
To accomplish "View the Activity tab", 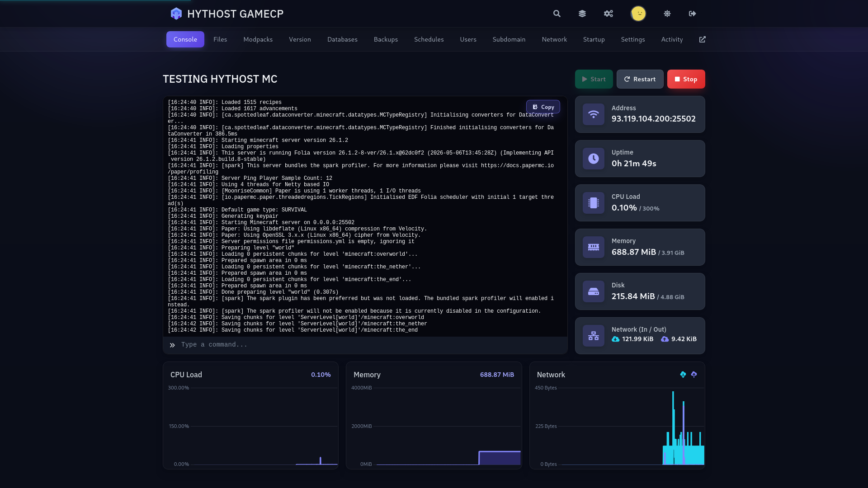I will coord(672,39).
